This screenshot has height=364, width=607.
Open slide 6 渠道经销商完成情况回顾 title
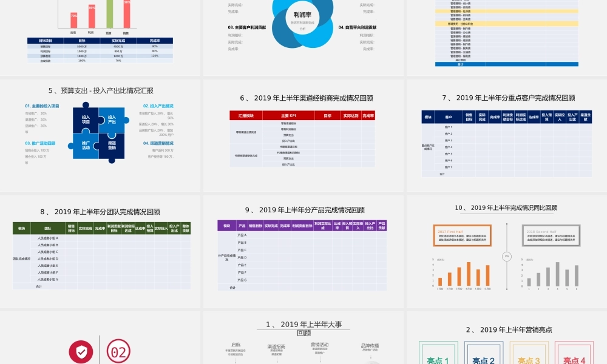[x=306, y=98]
